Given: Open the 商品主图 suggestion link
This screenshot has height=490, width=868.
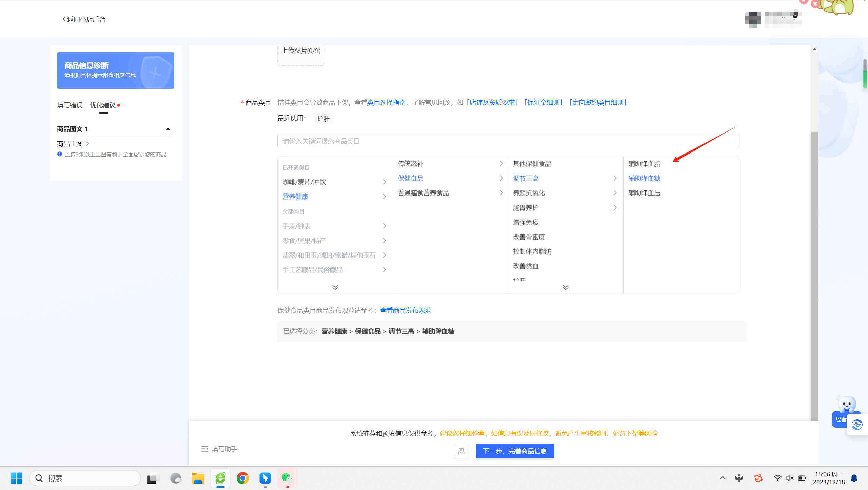Looking at the screenshot, I should point(73,144).
